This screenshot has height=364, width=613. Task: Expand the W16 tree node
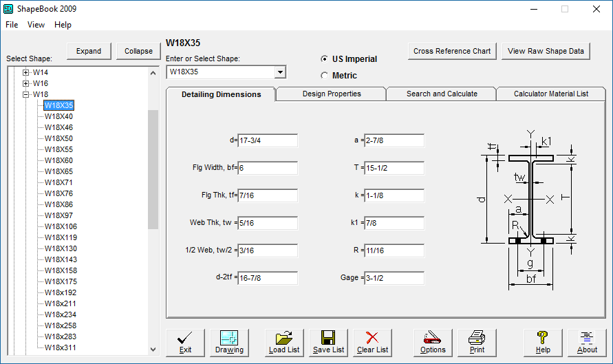point(26,83)
